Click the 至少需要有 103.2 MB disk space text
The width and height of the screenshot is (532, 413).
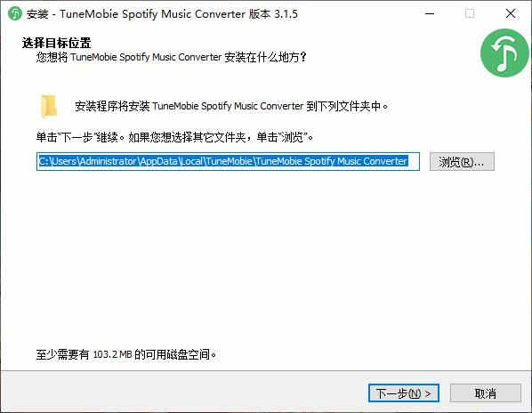point(125,354)
